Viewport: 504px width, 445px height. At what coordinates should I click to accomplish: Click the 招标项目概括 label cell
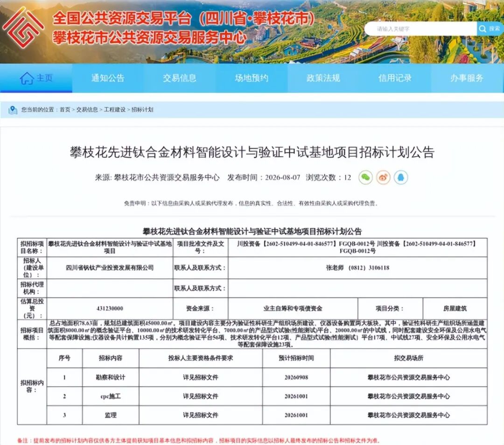[32, 334]
